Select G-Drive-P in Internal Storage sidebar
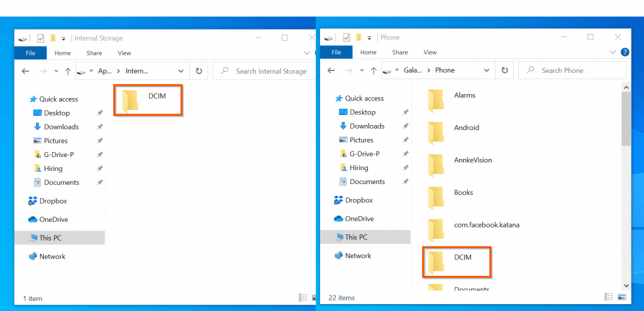Image resolution: width=644 pixels, height=311 pixels. [53, 155]
